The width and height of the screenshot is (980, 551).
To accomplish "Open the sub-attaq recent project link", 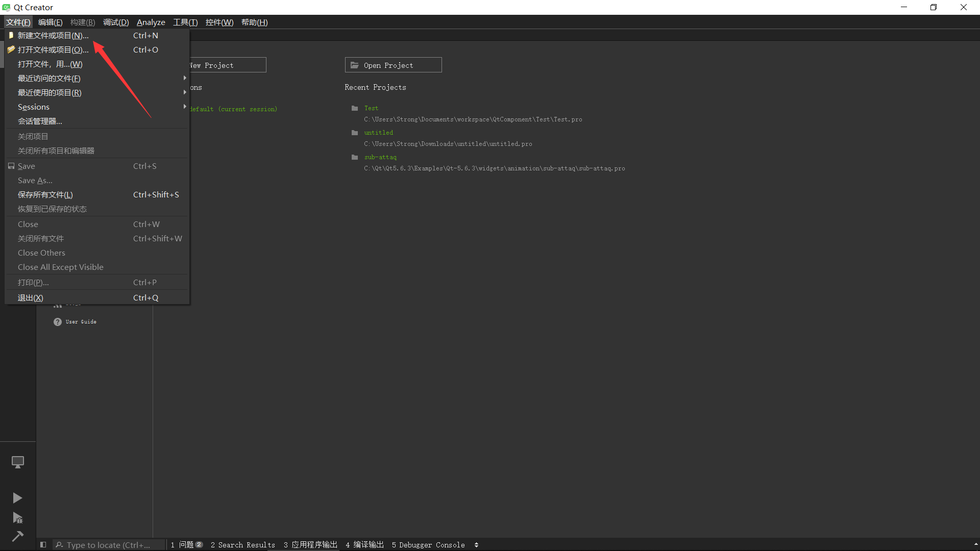I will (380, 157).
